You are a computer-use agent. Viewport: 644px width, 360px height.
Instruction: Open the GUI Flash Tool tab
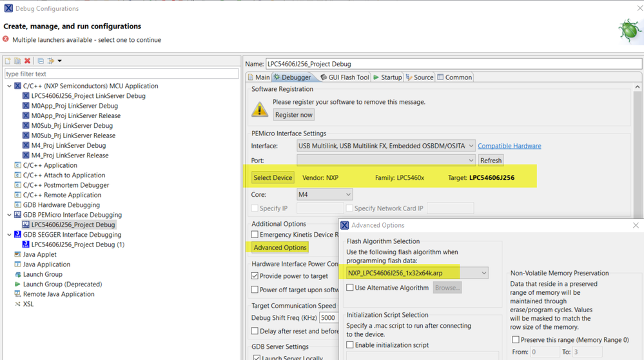click(x=345, y=77)
